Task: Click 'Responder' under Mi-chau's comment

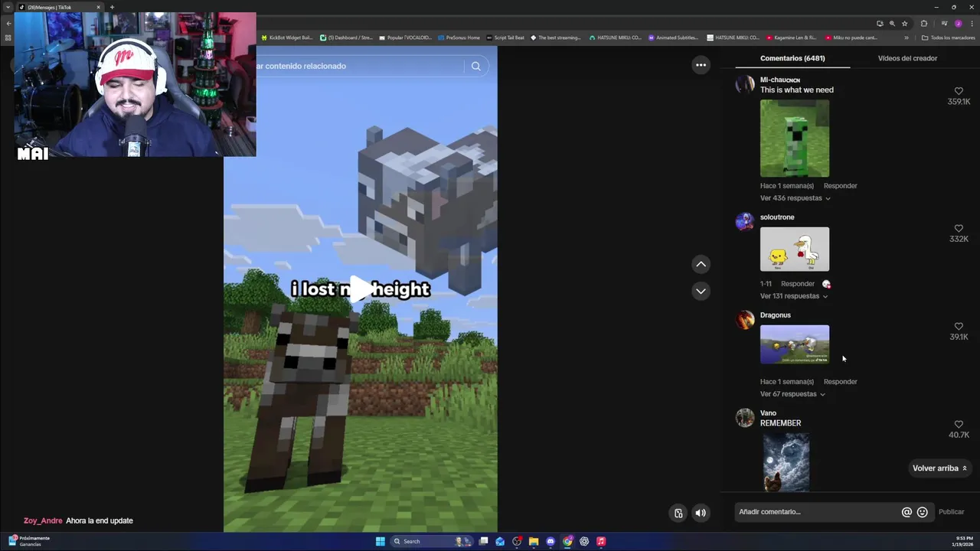Action: [840, 186]
